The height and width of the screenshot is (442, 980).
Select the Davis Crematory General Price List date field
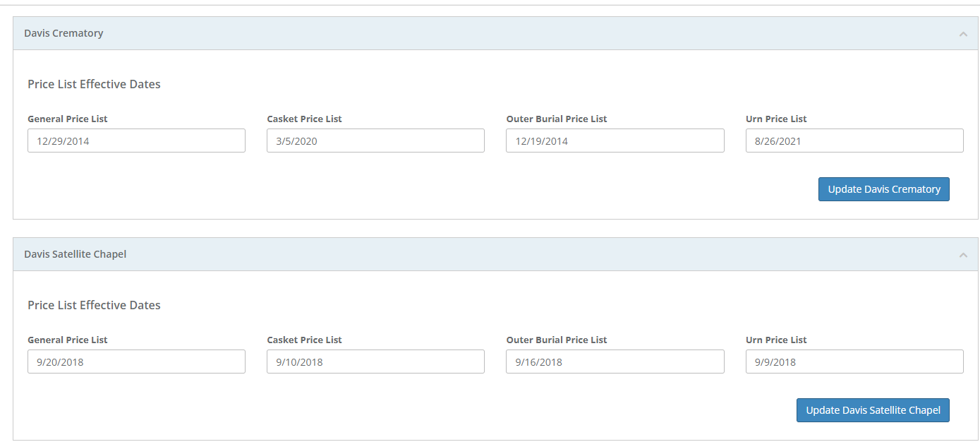(x=136, y=140)
